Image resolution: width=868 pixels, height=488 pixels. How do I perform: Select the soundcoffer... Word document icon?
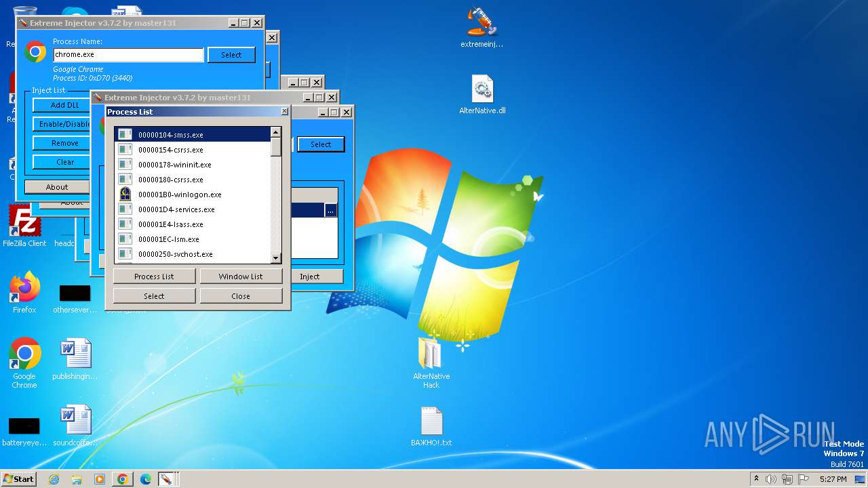pos(75,426)
